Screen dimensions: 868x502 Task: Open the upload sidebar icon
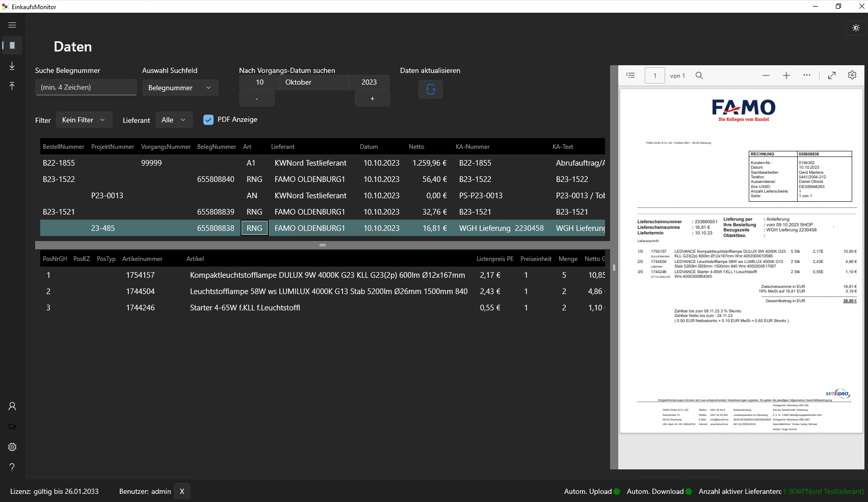[x=12, y=86]
